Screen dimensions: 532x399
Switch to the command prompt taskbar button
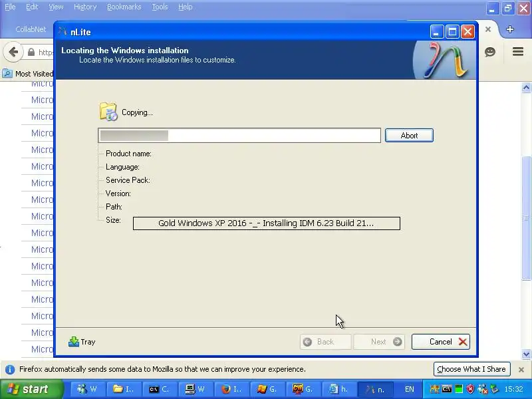click(x=159, y=389)
